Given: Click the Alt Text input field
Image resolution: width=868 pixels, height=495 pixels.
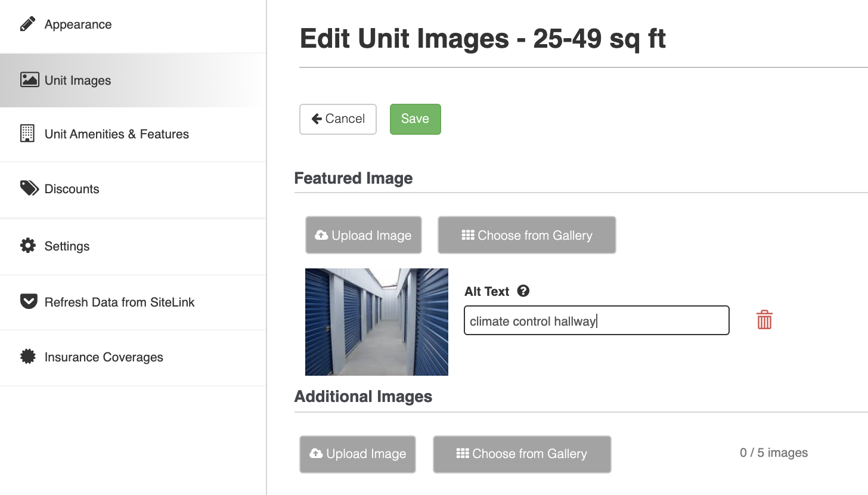Looking at the screenshot, I should pos(597,320).
